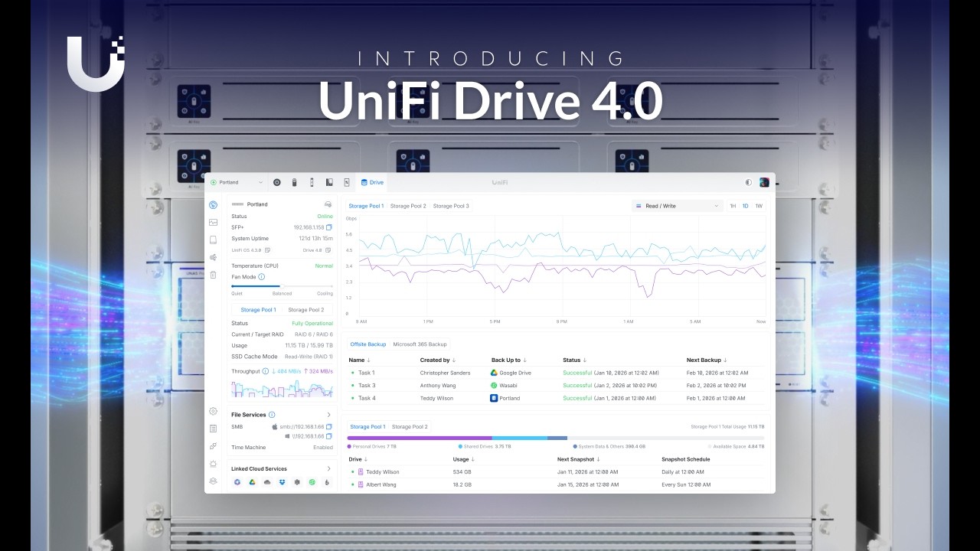Expand the File Services chevron
This screenshot has width=980, height=551.
329,415
